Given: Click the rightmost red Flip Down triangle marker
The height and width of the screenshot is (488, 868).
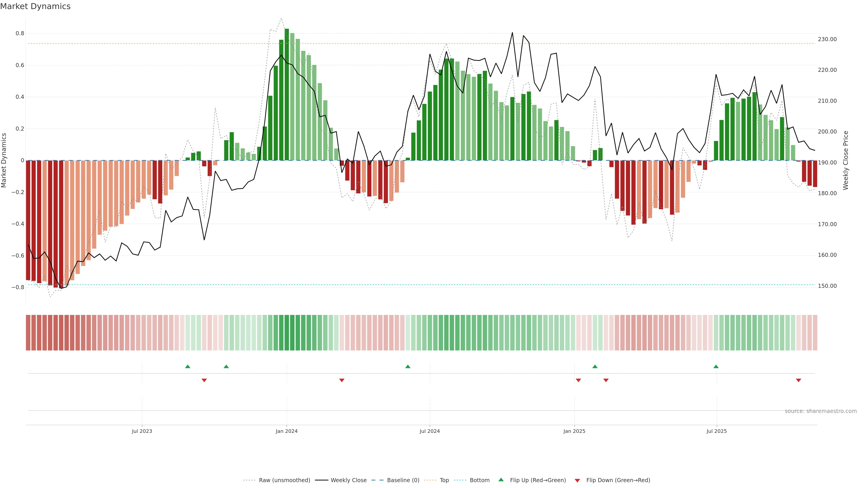Looking at the screenshot, I should coord(799,380).
